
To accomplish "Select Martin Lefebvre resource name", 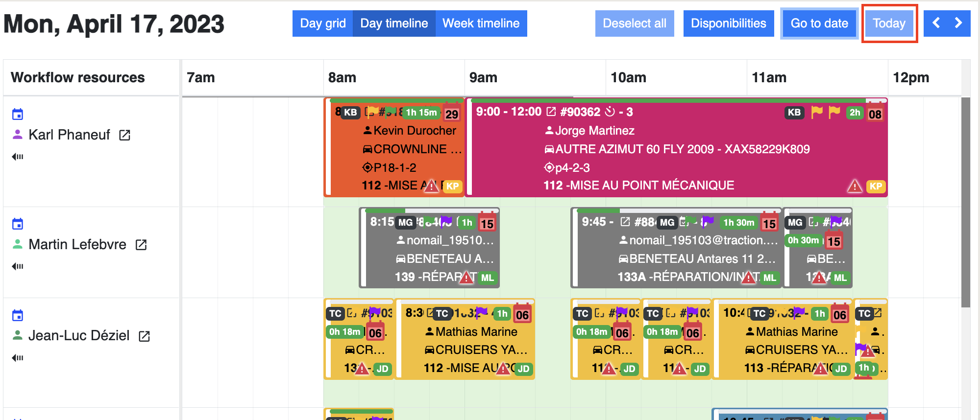I will coord(77,245).
